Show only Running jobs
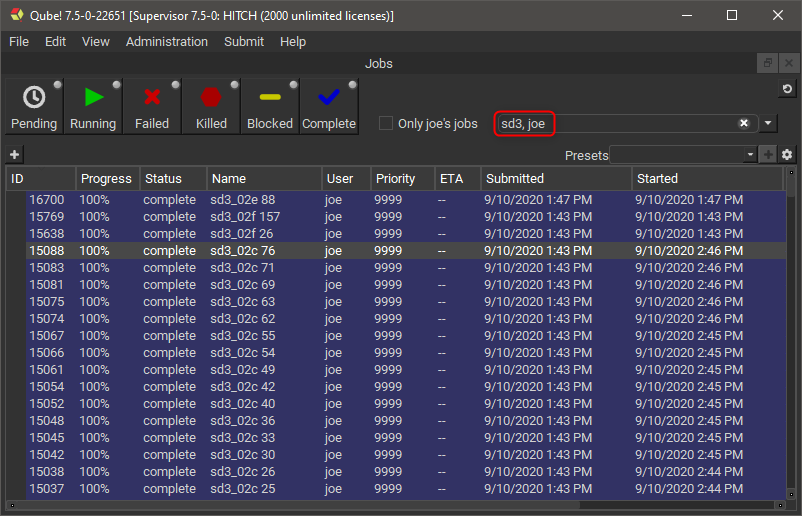The width and height of the screenshot is (802, 516). [x=92, y=106]
